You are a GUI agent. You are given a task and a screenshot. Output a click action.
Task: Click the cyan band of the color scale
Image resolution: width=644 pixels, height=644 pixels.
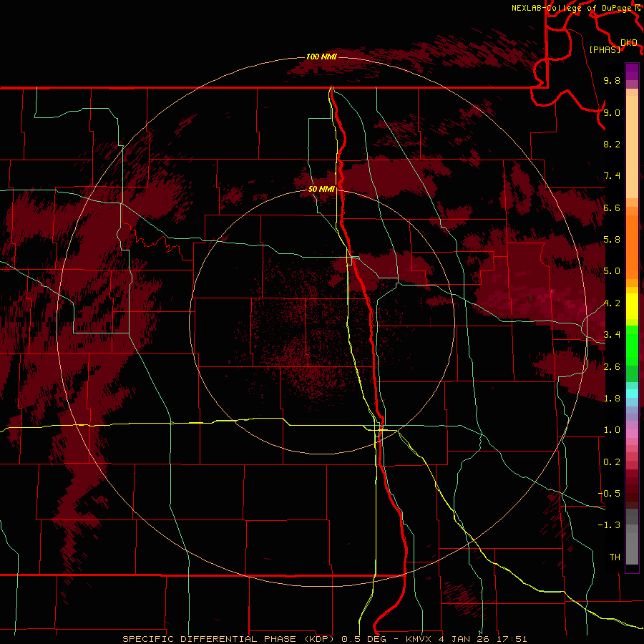point(632,394)
